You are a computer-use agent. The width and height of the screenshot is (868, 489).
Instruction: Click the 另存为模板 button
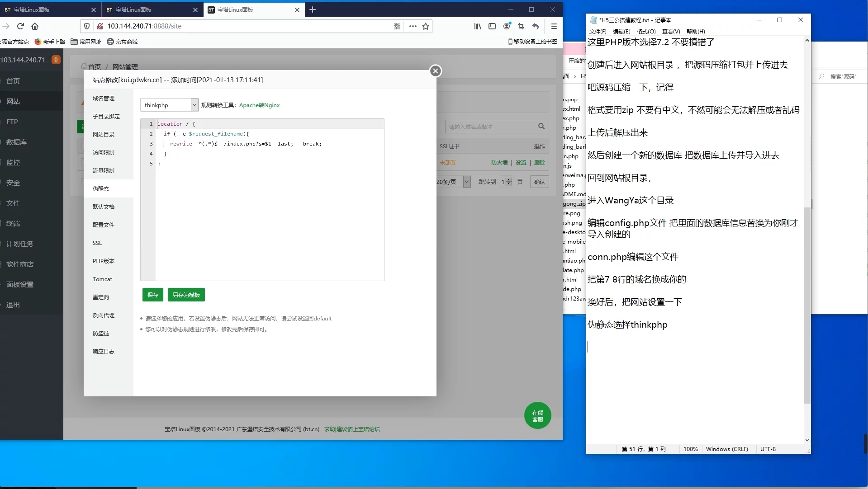[186, 295]
